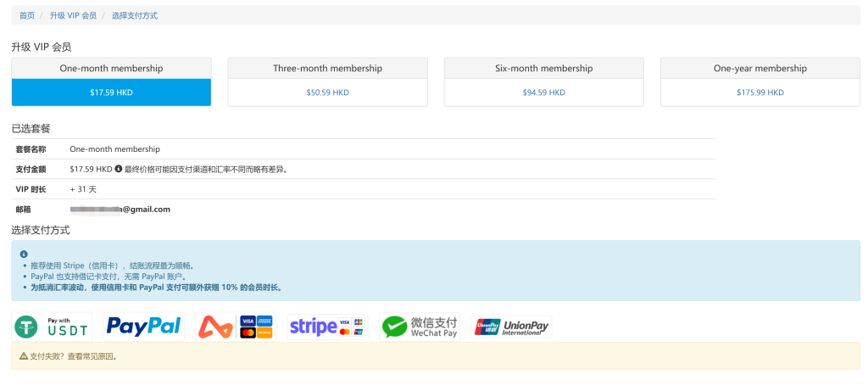Pay with USDT Tether logo
The width and height of the screenshot is (868, 386).
pyautogui.click(x=52, y=327)
